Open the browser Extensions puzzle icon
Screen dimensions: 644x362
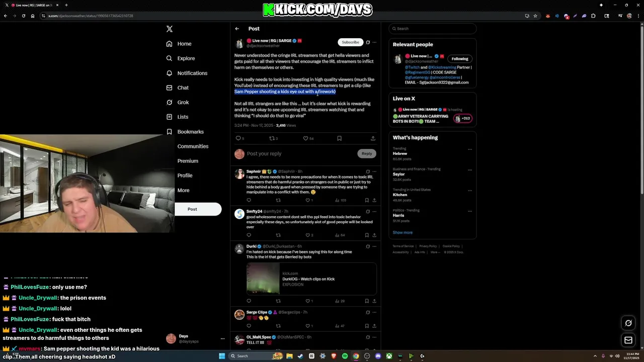593,16
